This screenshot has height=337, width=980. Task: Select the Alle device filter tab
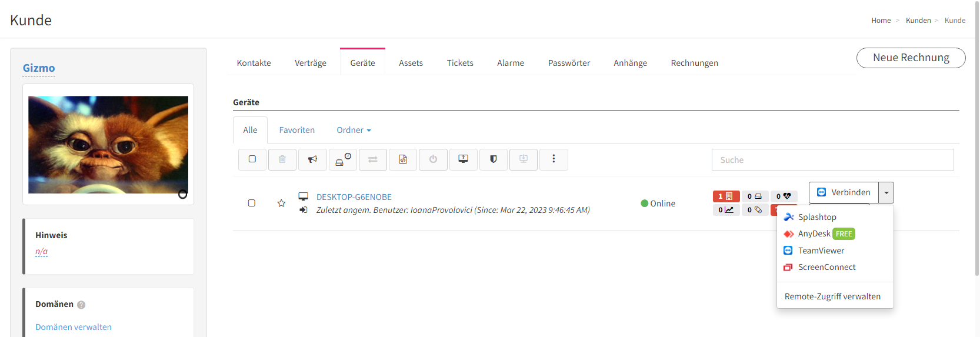250,130
